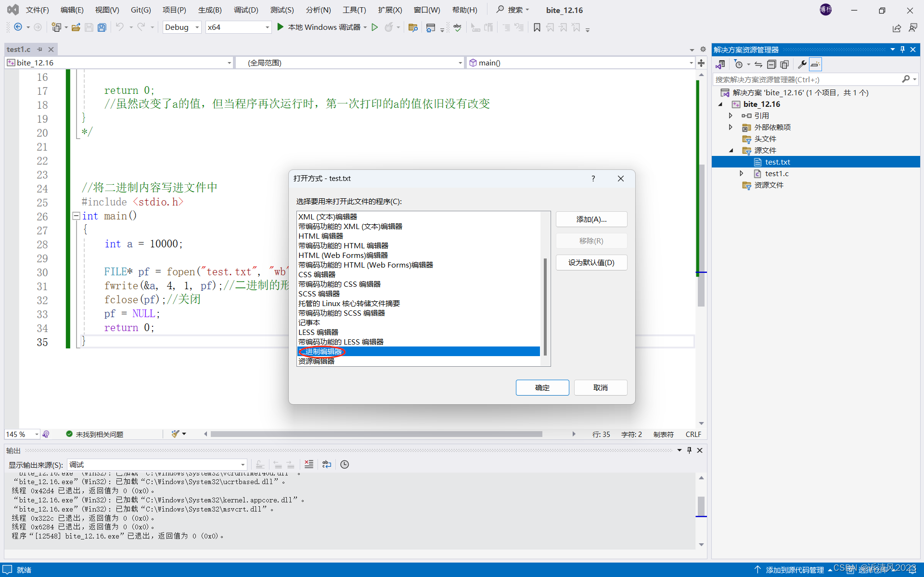
Task: Click the Clear All output icon
Action: coord(309,464)
